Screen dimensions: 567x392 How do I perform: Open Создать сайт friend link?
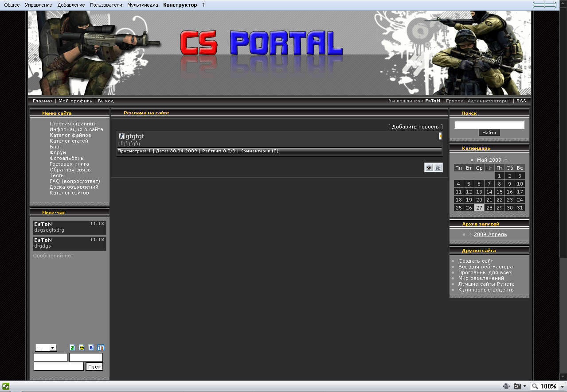pyautogui.click(x=476, y=261)
